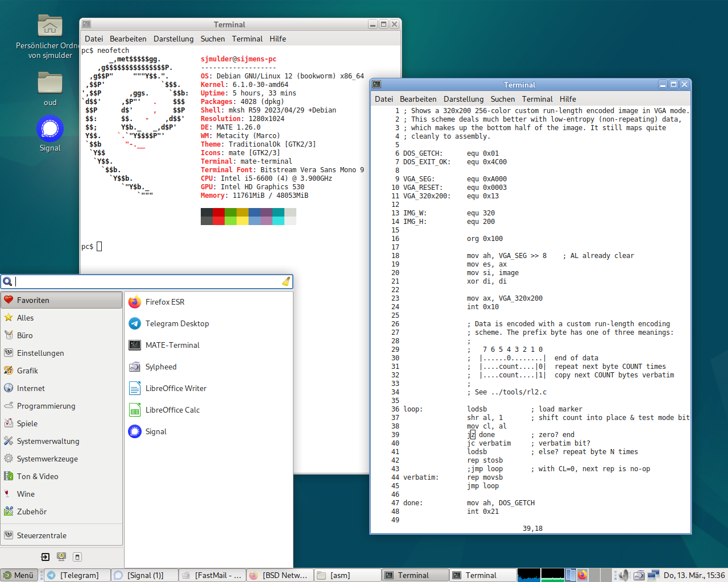Launch Firefox ESR from favorites list

pyautogui.click(x=164, y=302)
